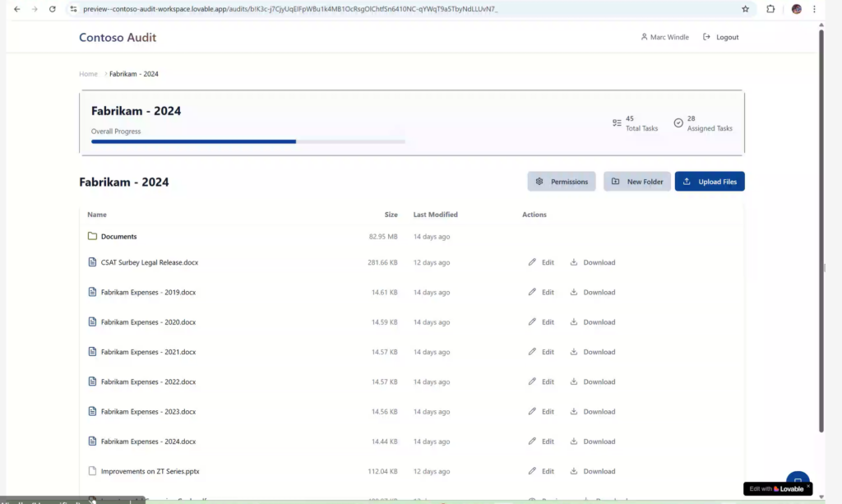Image resolution: width=842 pixels, height=504 pixels.
Task: Edit Fabrikam Expenses - 2021.docx
Action: point(541,352)
